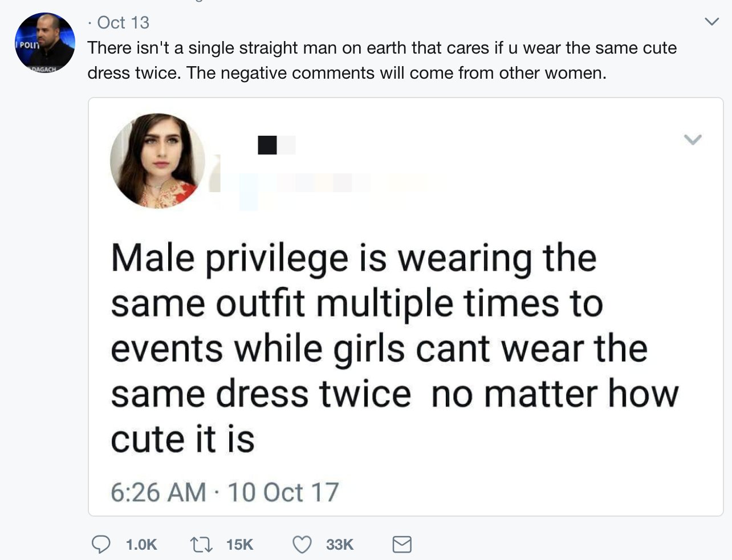This screenshot has height=560, width=732.
Task: Click the blurred handle in quoted tweet
Action: [x=319, y=184]
